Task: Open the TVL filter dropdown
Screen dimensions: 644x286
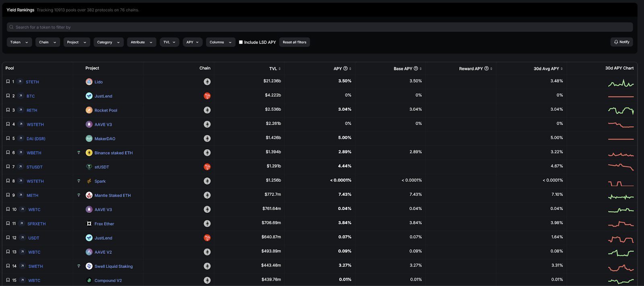Action: (x=169, y=42)
